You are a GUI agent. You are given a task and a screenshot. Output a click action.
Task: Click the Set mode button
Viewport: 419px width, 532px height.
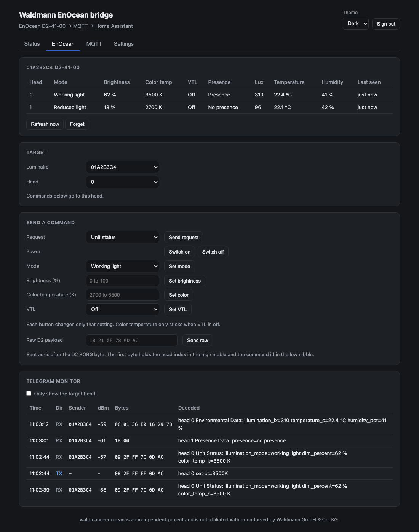(x=179, y=266)
